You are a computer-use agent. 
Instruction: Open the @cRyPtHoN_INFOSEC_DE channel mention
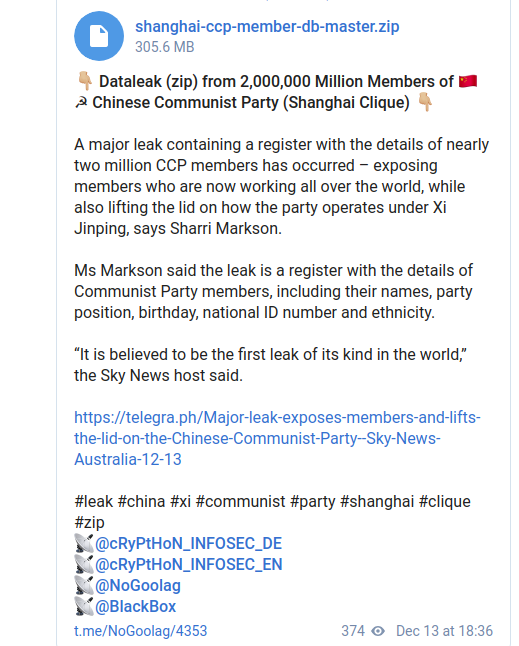[x=189, y=544]
